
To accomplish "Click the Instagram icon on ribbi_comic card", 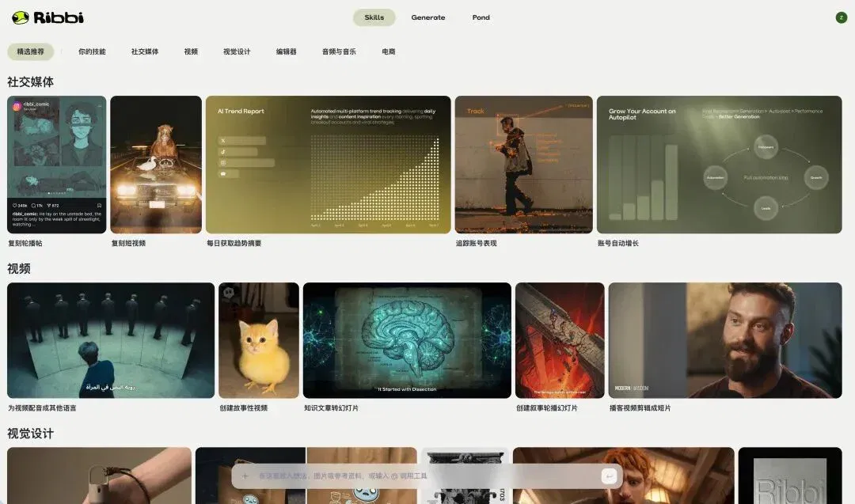I will 17,106.
